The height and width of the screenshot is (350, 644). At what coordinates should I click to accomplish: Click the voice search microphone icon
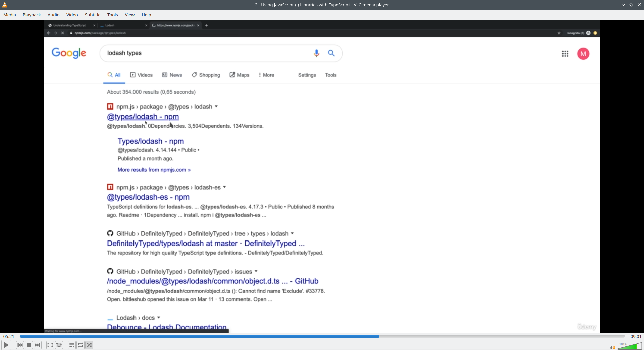pyautogui.click(x=316, y=53)
